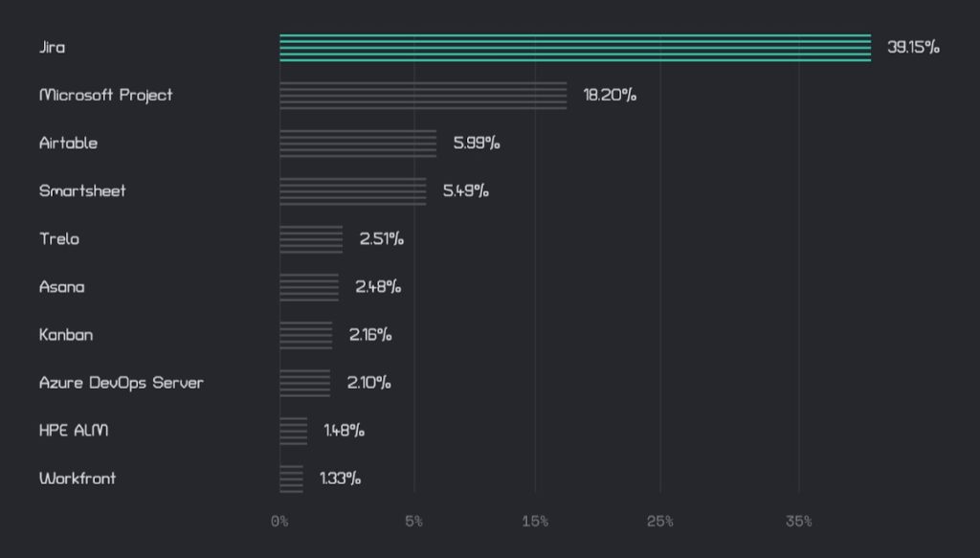980x558 pixels.
Task: Select the Smartsheet bar
Action: 353,191
